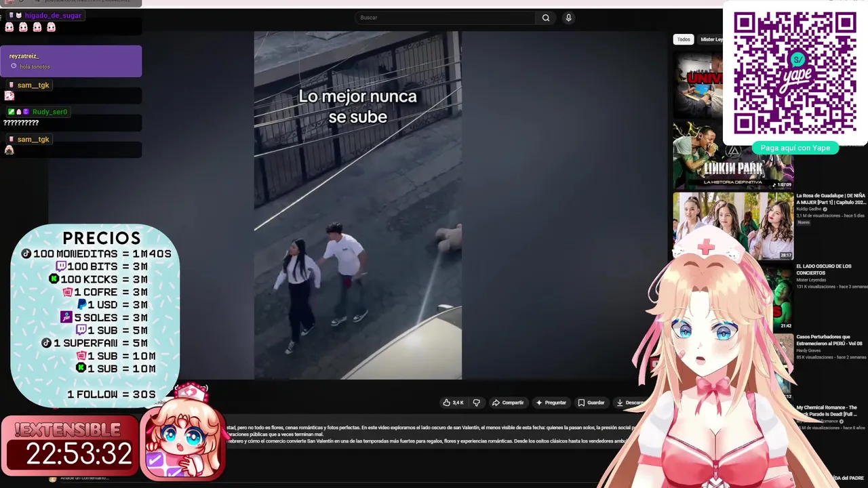
Task: Open the Linkin Park La Historia Definitiva thumbnail
Action: click(x=733, y=156)
